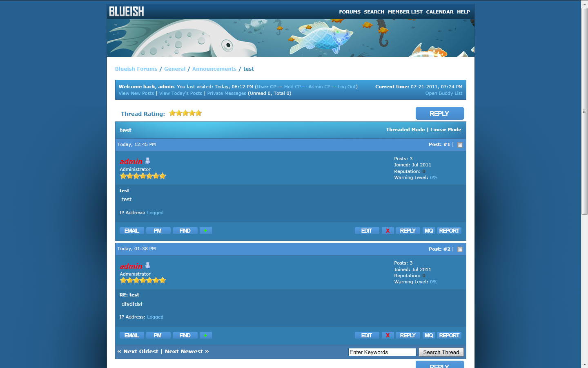Viewport: 588px width, 368px height.
Task: Click the Blueish logo in header
Action: [x=127, y=11]
